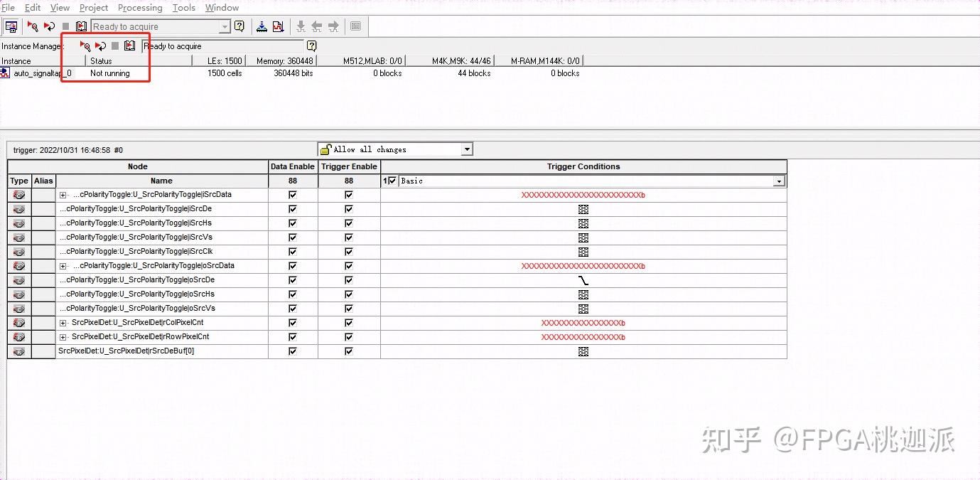The width and height of the screenshot is (980, 480).
Task: Open the Project menu
Action: tap(94, 7)
